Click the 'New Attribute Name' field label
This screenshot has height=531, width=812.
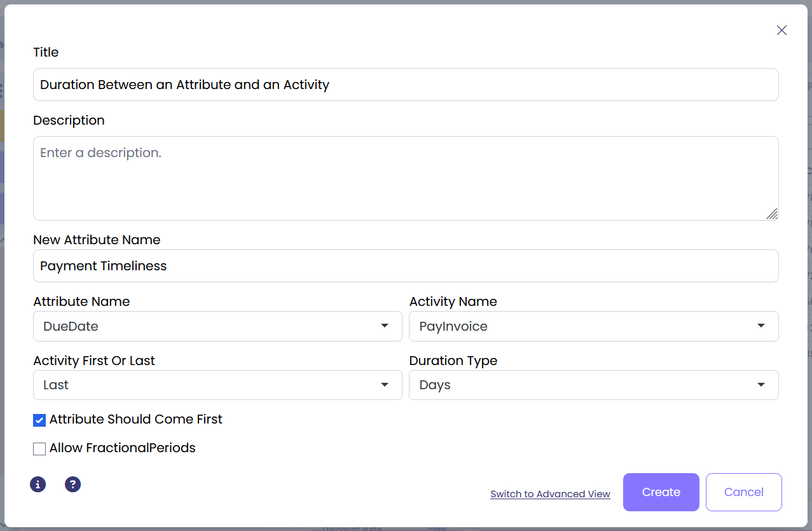(x=97, y=240)
